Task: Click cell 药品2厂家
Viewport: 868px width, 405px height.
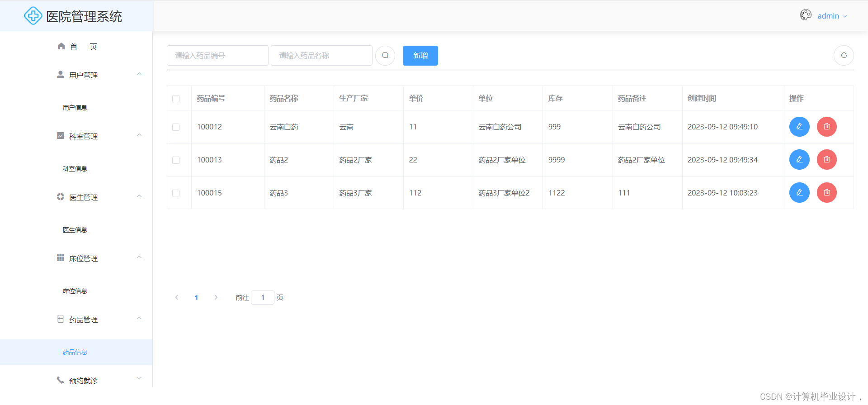Action: point(356,160)
